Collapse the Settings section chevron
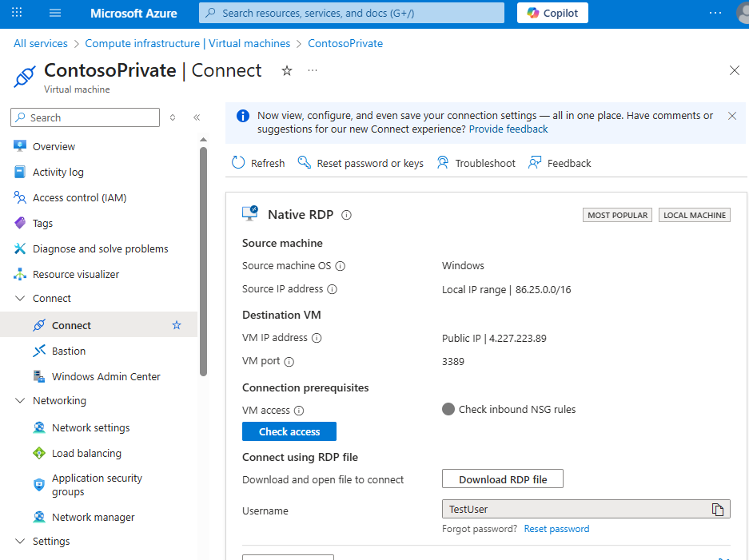This screenshot has width=749, height=560. pos(20,541)
